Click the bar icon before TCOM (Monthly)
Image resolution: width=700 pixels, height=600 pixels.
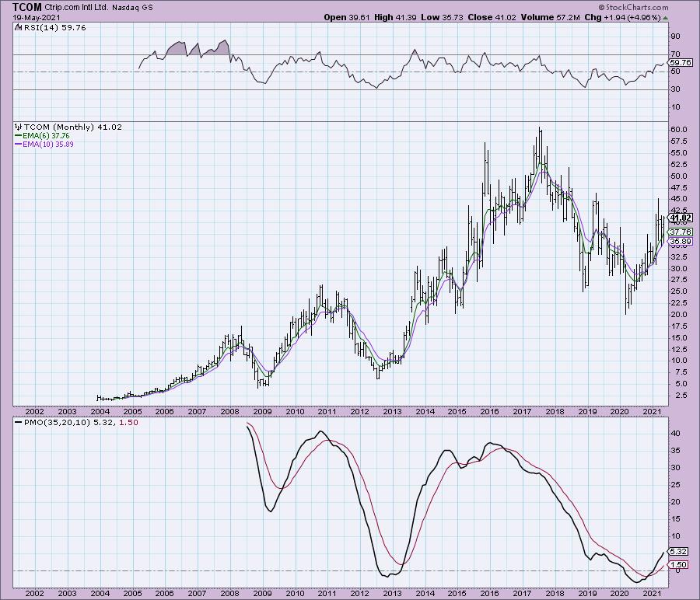[19, 127]
